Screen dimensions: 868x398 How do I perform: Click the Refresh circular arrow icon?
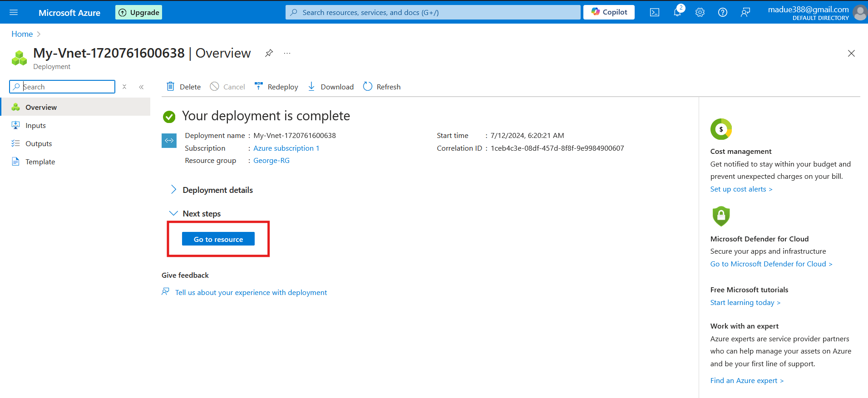pos(368,86)
